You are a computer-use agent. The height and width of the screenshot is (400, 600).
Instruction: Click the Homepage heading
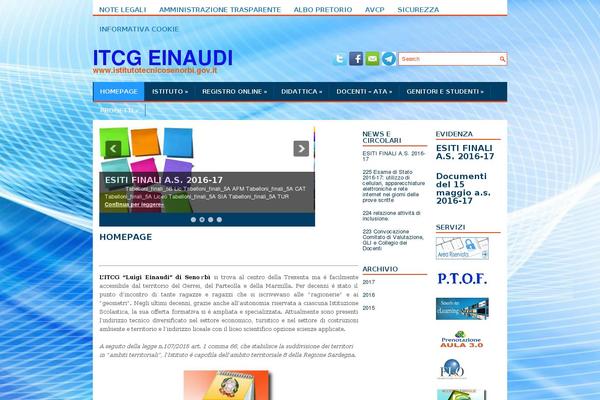tap(126, 237)
